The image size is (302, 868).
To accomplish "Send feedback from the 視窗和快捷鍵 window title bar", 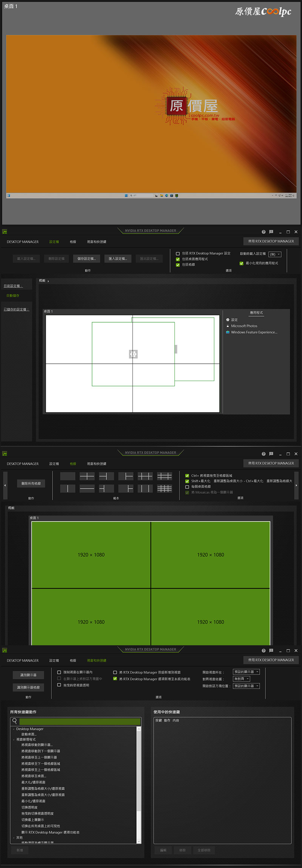I will coord(271,651).
